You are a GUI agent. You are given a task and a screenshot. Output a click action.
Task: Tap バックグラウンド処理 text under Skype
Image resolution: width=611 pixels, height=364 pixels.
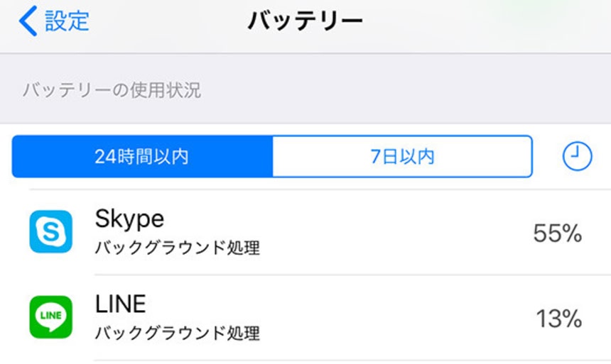(x=178, y=248)
